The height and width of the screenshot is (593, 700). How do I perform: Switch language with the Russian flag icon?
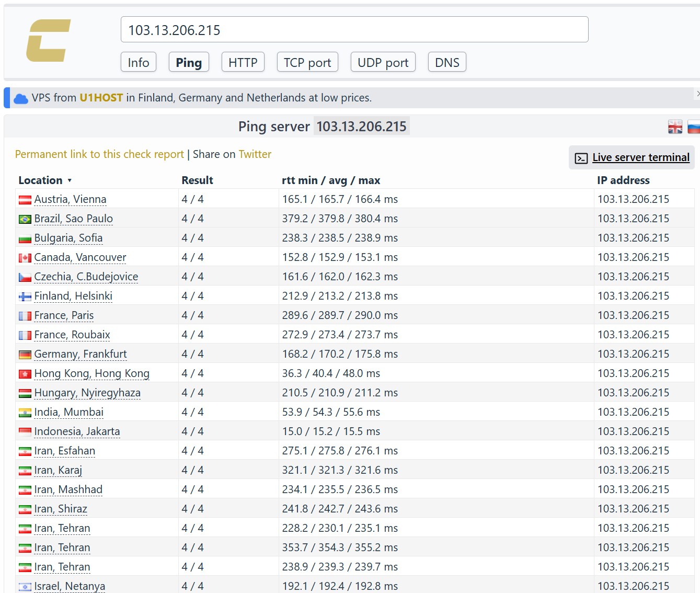click(694, 127)
